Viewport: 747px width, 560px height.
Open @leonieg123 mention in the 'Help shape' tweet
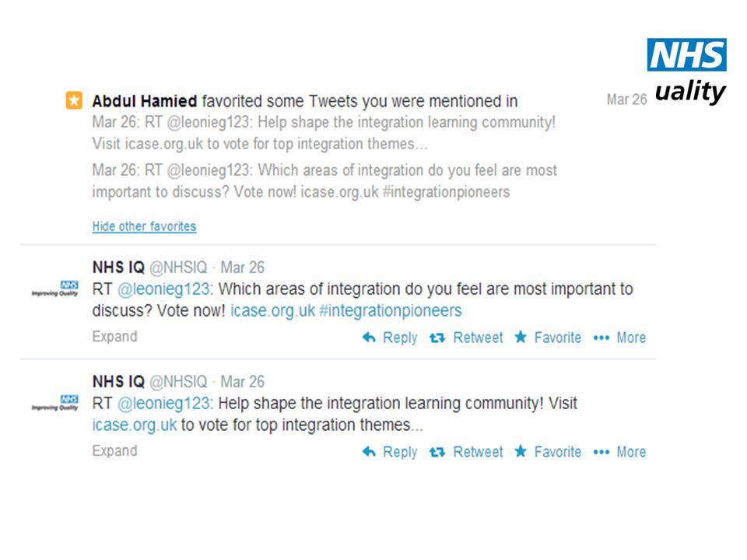pos(164,404)
